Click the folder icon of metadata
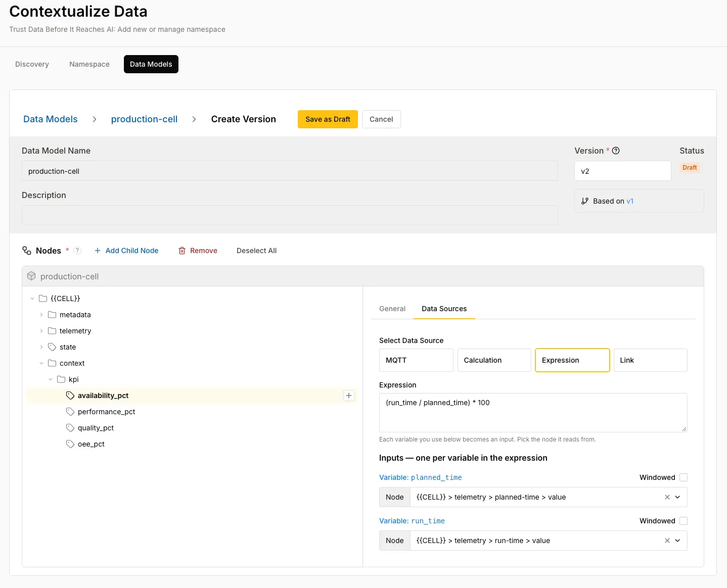 point(52,315)
